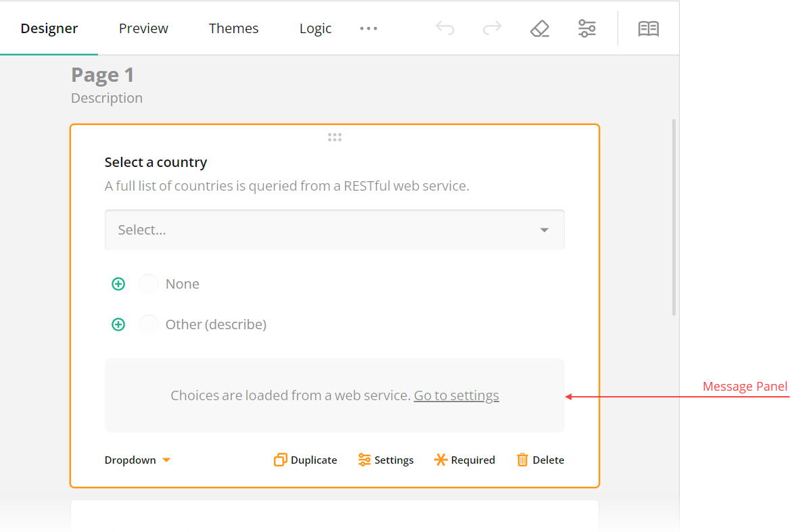Click the Redo icon in the toolbar
792x532 pixels.
(x=492, y=28)
